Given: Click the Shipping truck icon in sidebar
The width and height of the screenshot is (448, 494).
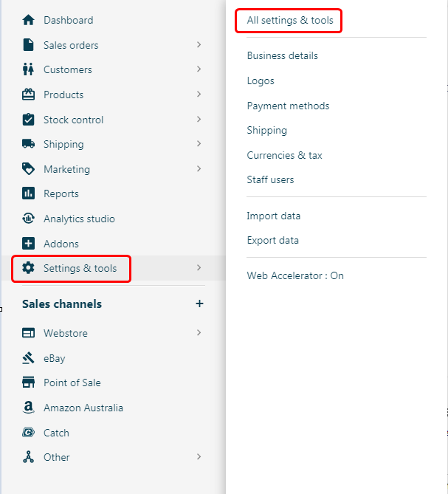Looking at the screenshot, I should pos(28,144).
